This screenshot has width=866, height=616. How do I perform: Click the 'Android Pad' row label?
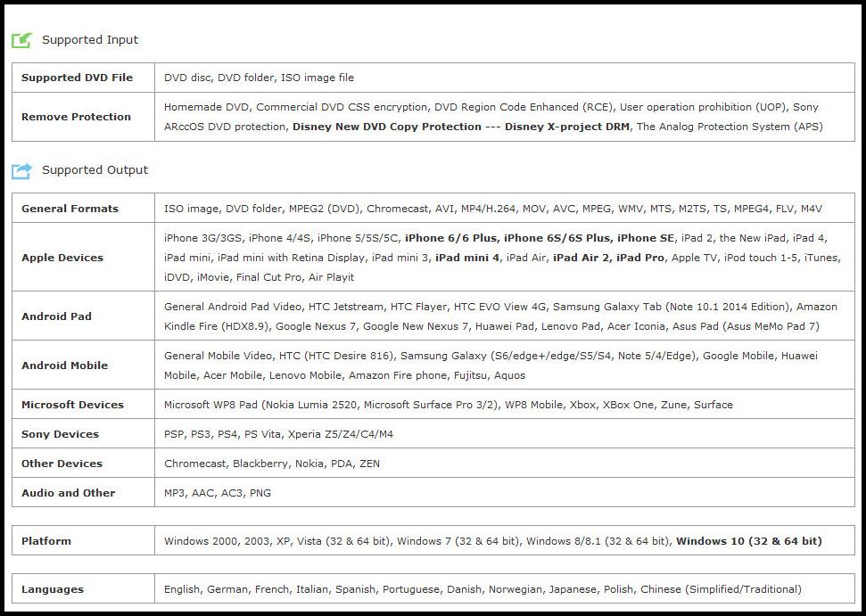(x=56, y=316)
